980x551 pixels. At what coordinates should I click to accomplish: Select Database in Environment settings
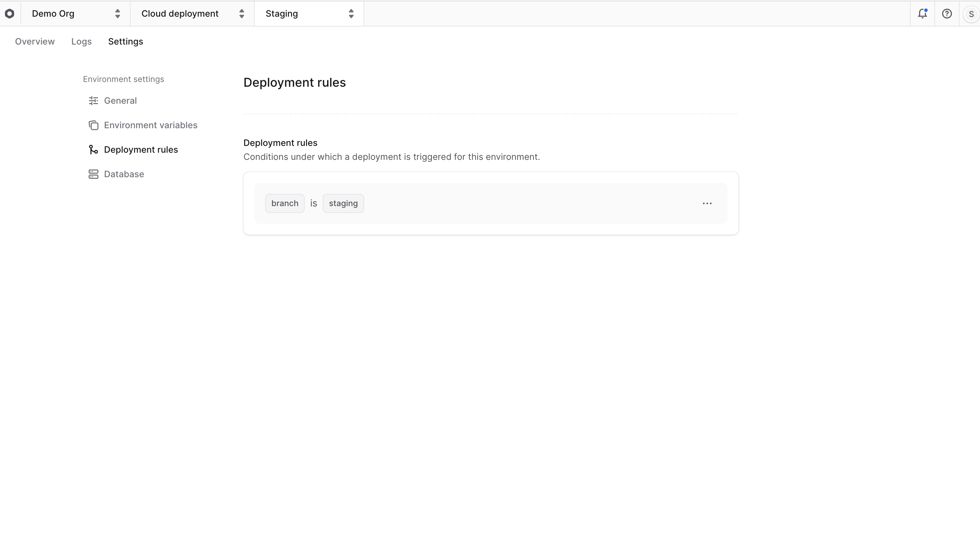click(x=124, y=174)
